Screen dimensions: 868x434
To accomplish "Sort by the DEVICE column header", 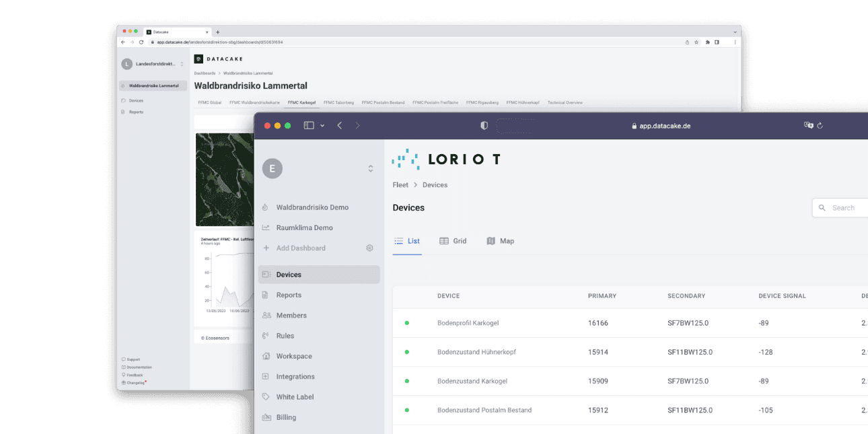I will click(x=449, y=296).
